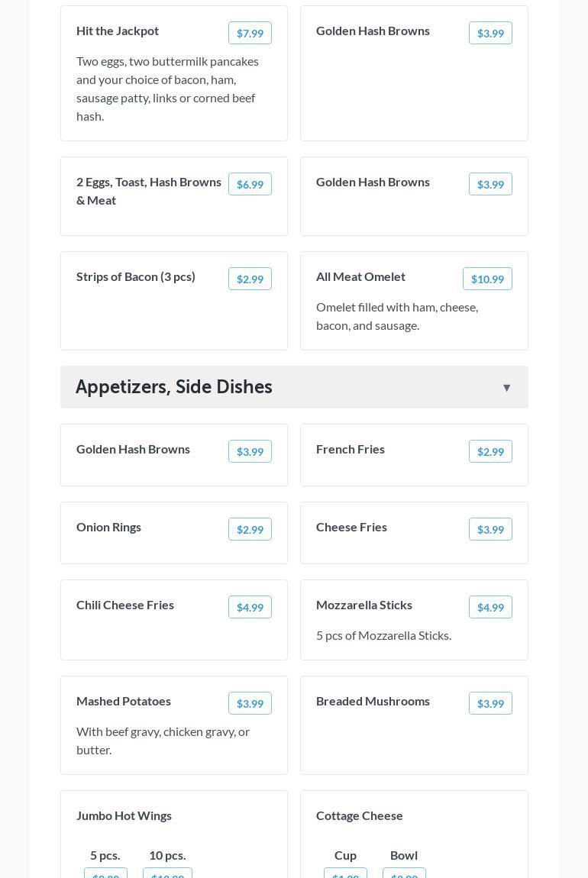Pick the 5 pcs. Jumbo Hot Wings option
Image resolution: width=588 pixels, height=878 pixels.
[105, 873]
